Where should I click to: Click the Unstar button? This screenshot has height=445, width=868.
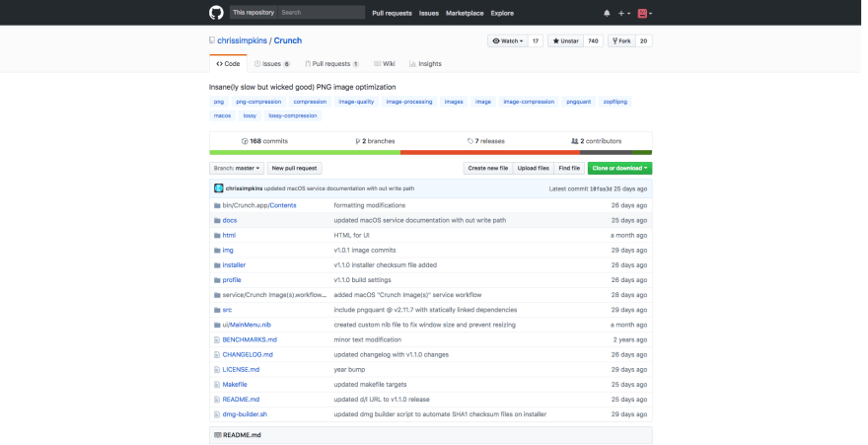tap(565, 41)
